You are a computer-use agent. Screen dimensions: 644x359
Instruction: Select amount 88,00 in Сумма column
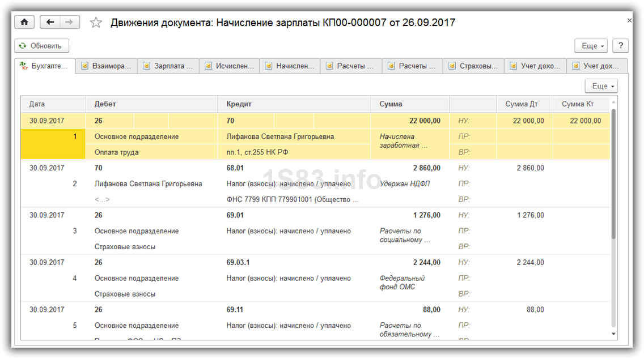[431, 309]
